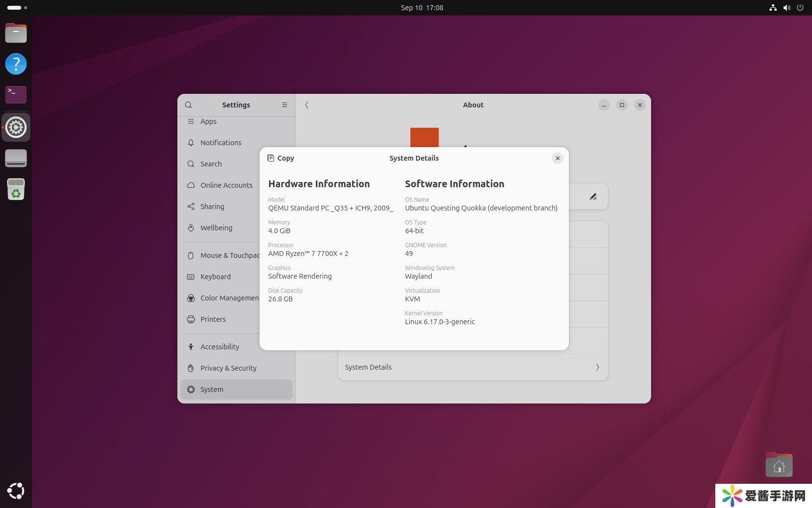Close the System Details dialog

[557, 158]
